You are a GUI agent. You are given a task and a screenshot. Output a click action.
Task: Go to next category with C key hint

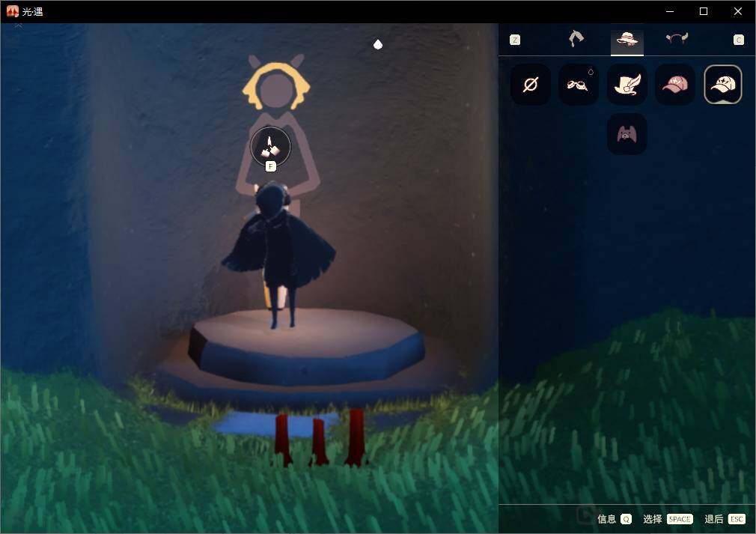[x=739, y=40]
